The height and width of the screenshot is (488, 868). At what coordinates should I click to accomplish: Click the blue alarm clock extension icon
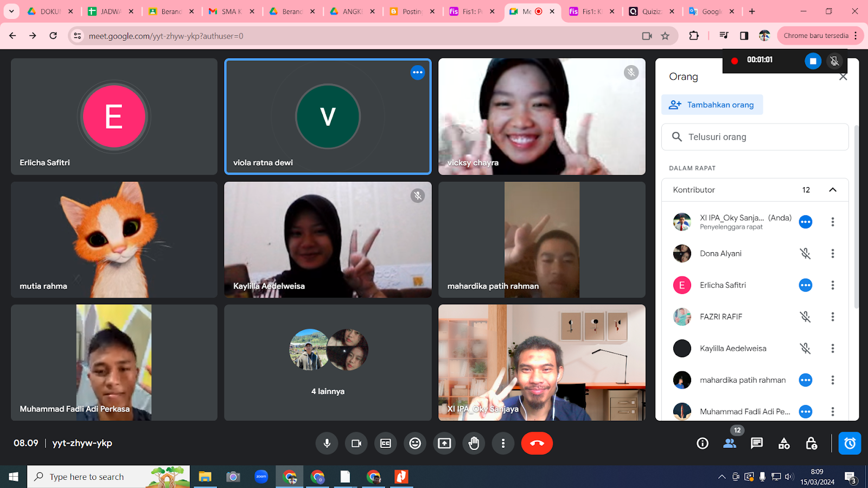(x=850, y=443)
